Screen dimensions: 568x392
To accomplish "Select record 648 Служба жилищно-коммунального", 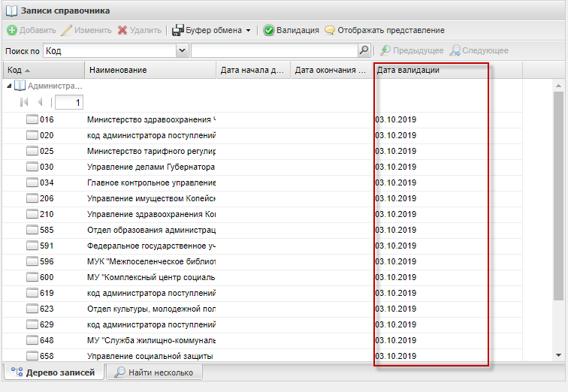I will click(x=150, y=340).
